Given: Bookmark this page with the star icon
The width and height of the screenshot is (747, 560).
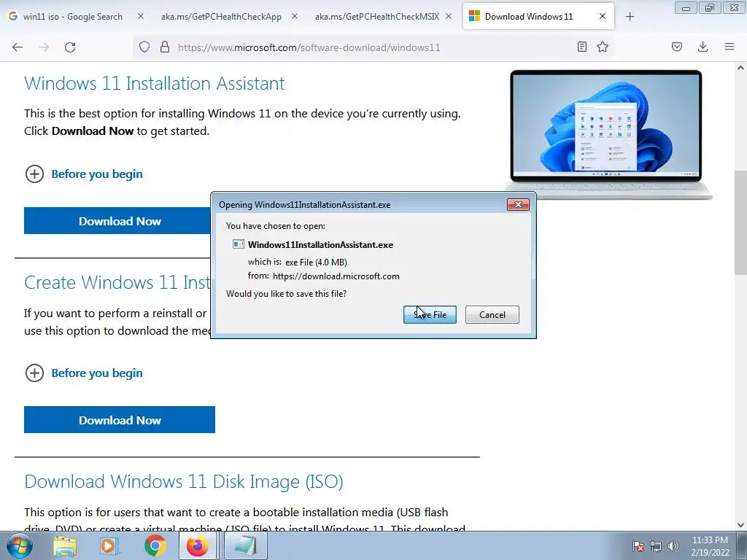Looking at the screenshot, I should click(x=603, y=47).
